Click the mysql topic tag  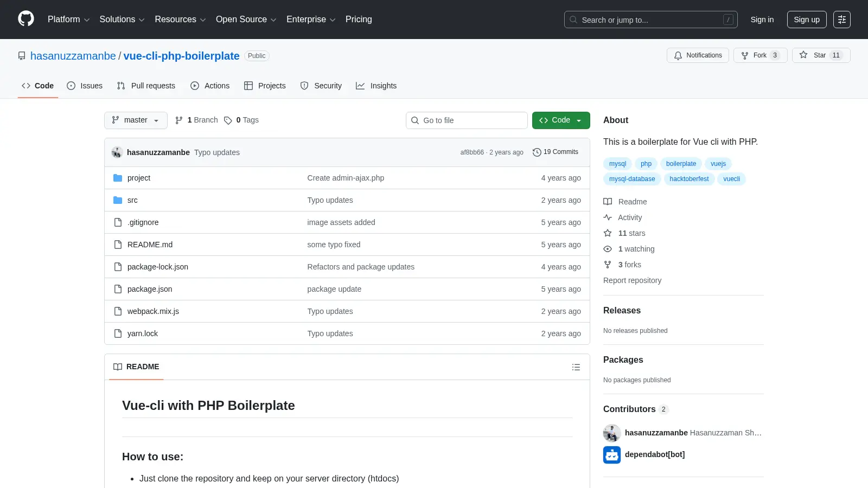pos(617,164)
